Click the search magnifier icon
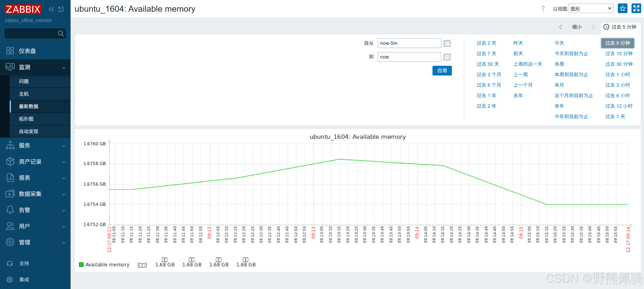The height and width of the screenshot is (289, 644). 60,33
